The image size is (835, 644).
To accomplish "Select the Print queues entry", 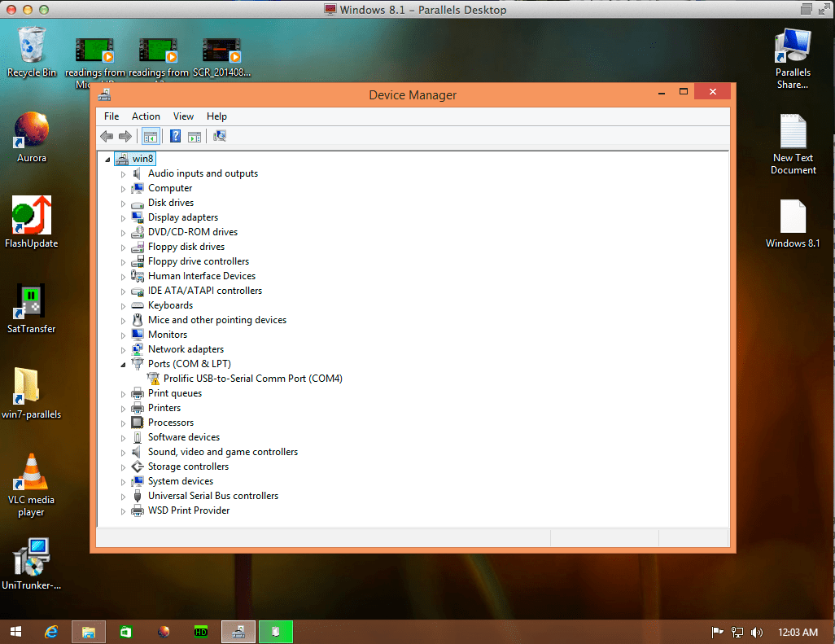I will (x=175, y=393).
